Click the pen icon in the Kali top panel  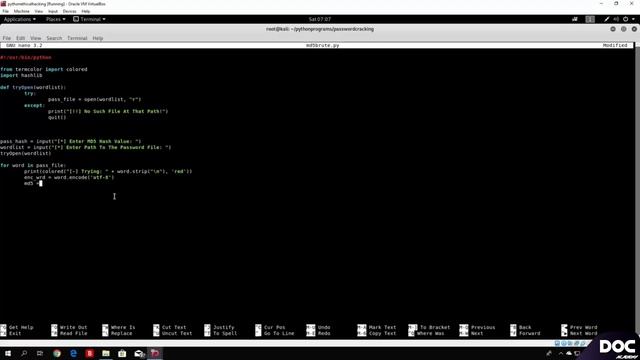[607, 19]
